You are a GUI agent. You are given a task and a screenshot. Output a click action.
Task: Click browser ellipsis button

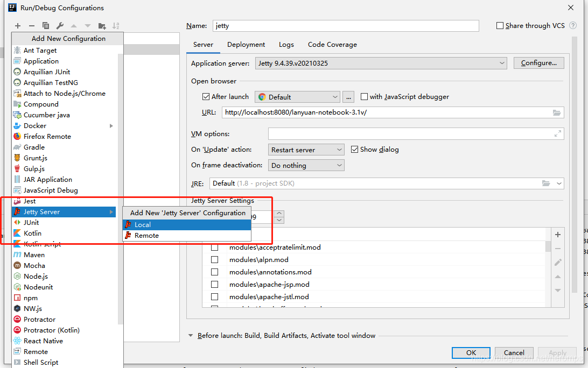pyautogui.click(x=348, y=97)
